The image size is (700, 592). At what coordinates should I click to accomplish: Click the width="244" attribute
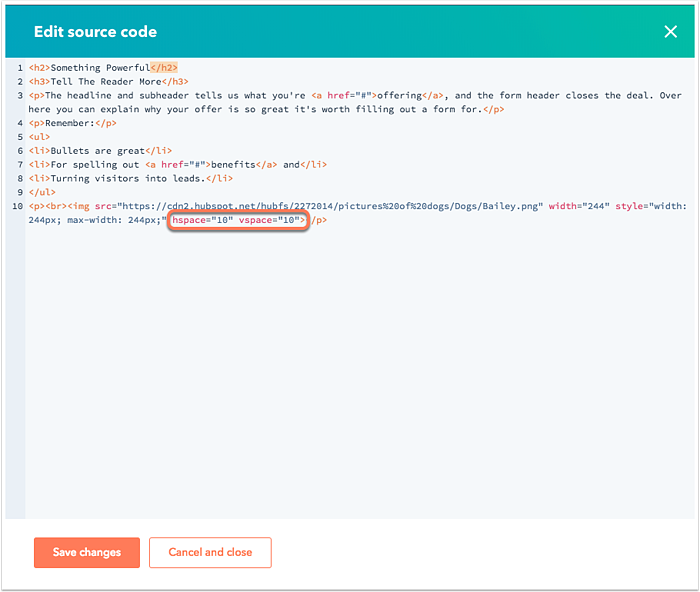click(579, 206)
